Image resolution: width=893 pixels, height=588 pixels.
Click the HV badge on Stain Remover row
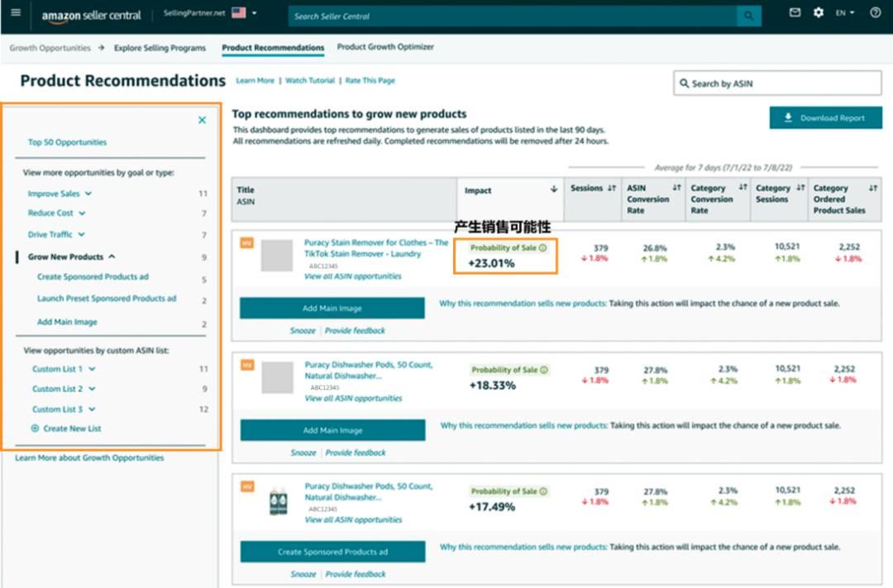point(246,242)
